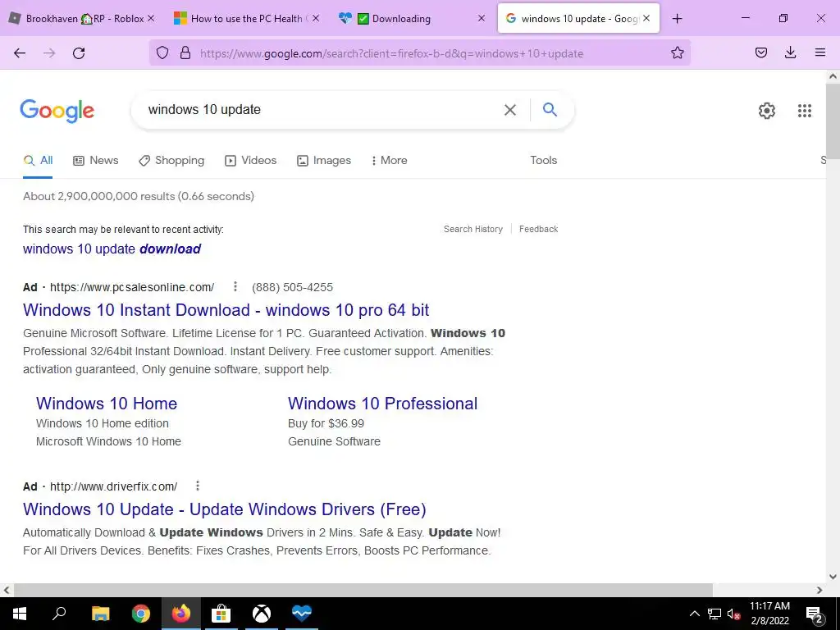Open Windows taskbar search

point(59,614)
